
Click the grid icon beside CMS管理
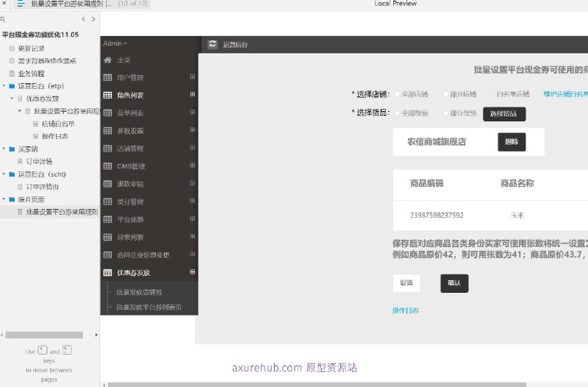pos(107,166)
